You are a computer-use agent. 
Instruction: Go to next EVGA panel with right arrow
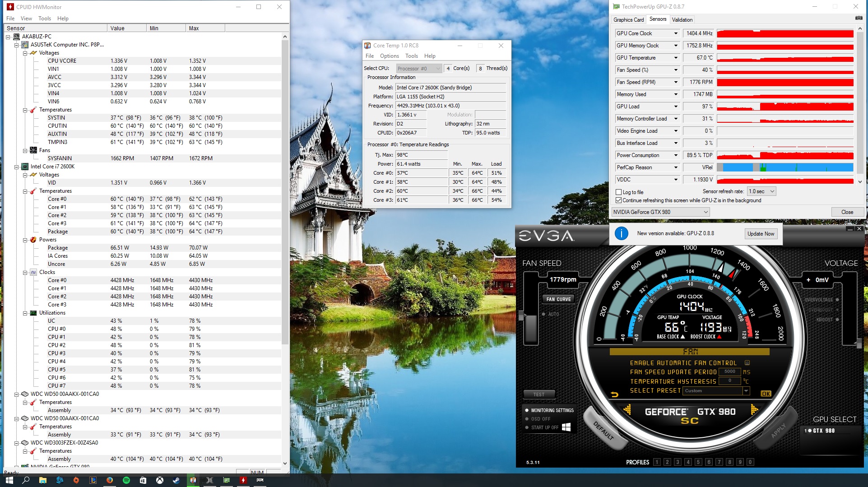tap(754, 410)
